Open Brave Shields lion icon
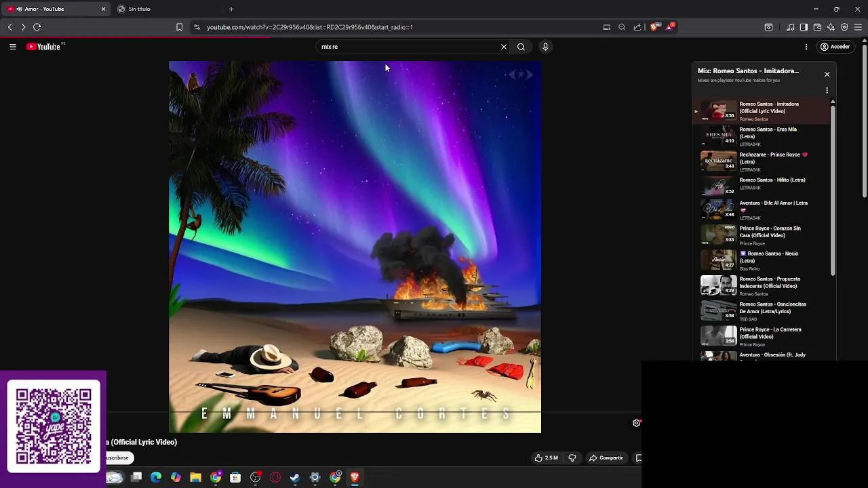Image resolution: width=868 pixels, height=488 pixels. point(654,27)
